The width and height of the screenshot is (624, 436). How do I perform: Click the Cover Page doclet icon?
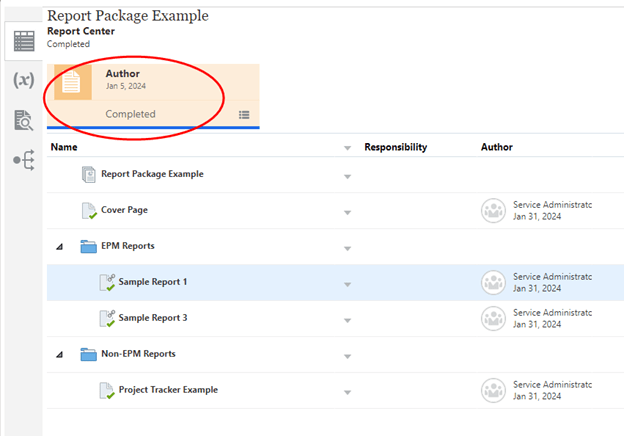pos(89,210)
